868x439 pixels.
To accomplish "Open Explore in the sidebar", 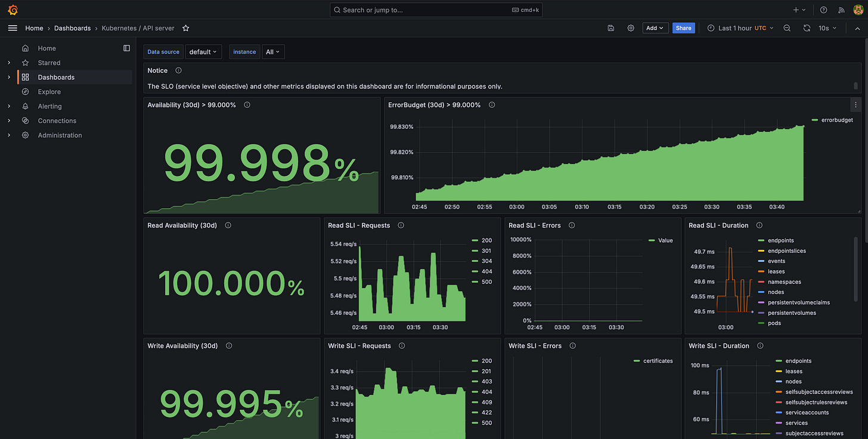I will point(49,92).
